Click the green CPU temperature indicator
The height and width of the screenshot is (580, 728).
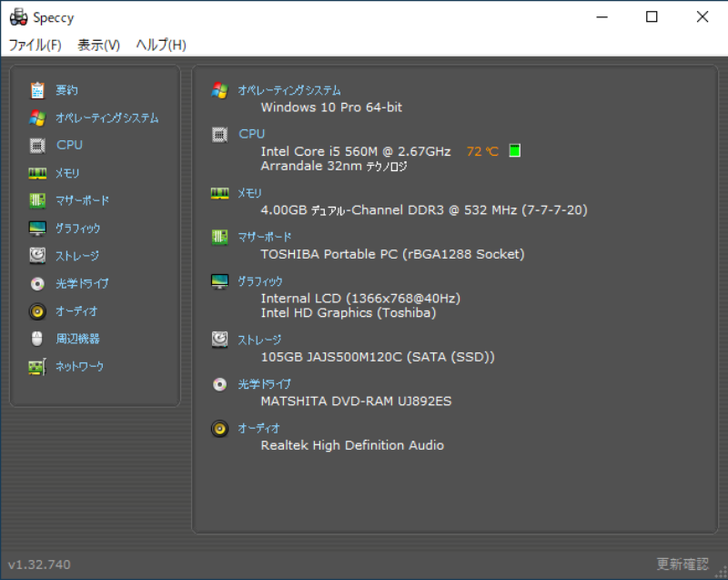[515, 151]
